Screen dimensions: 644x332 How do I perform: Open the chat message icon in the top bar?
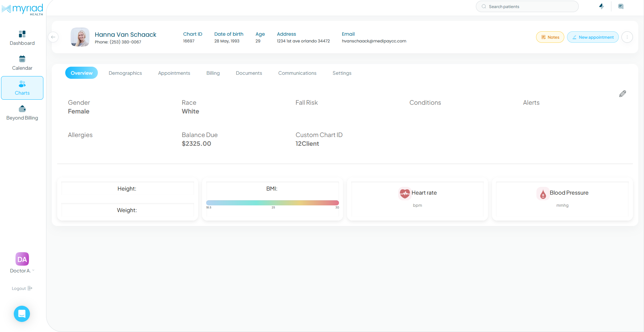click(620, 6)
